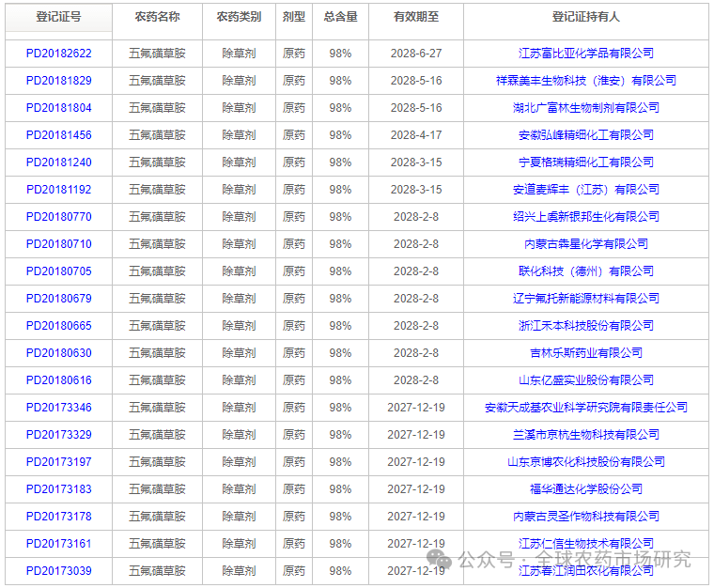Viewport: 714px width, 588px height.
Task: Click holder 浙江禾本科技股份有限公司
Action: click(x=586, y=326)
